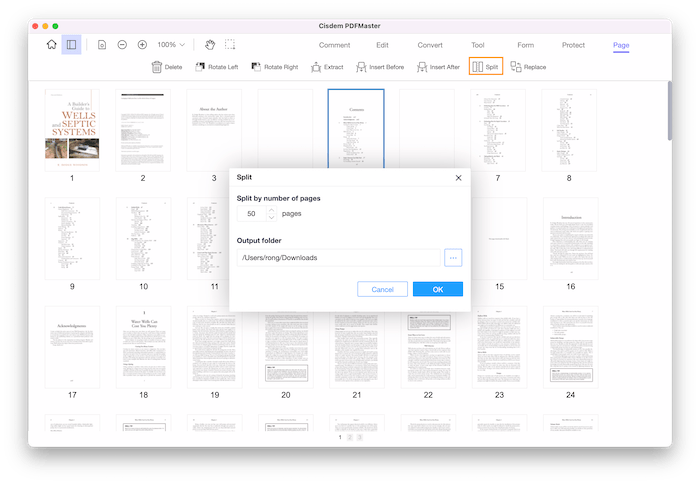700x484 pixels.
Task: Increase the page count with up arrow
Action: coord(271,210)
